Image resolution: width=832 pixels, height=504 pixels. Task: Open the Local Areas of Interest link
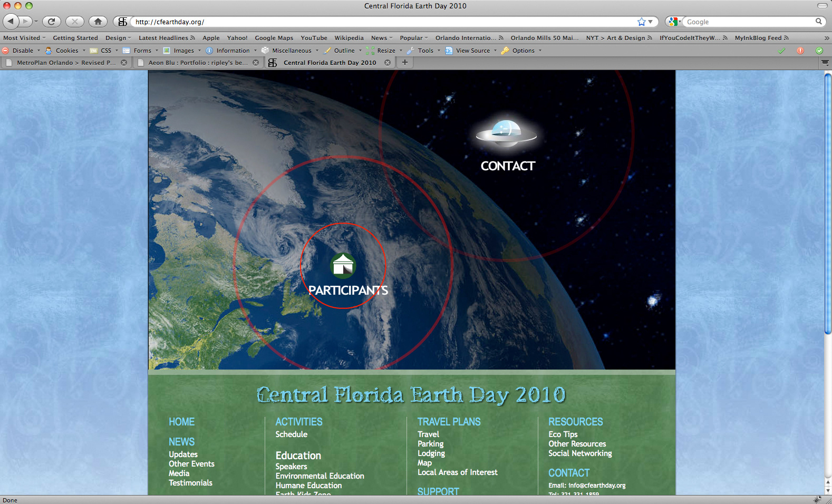457,472
